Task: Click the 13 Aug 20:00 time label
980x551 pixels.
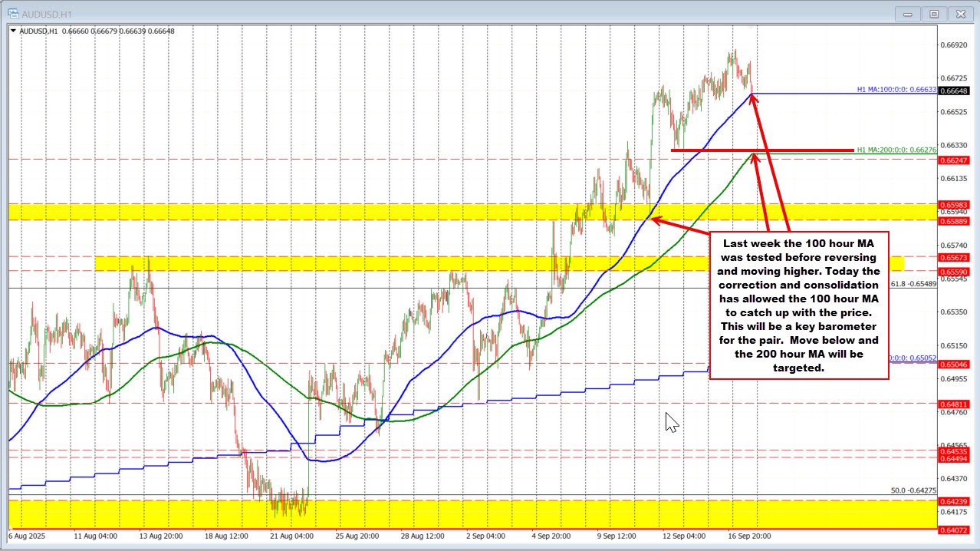Action: tap(160, 536)
